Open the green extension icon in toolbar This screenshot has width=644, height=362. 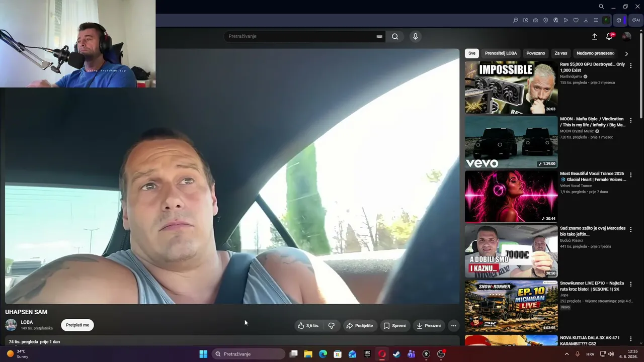click(606, 20)
